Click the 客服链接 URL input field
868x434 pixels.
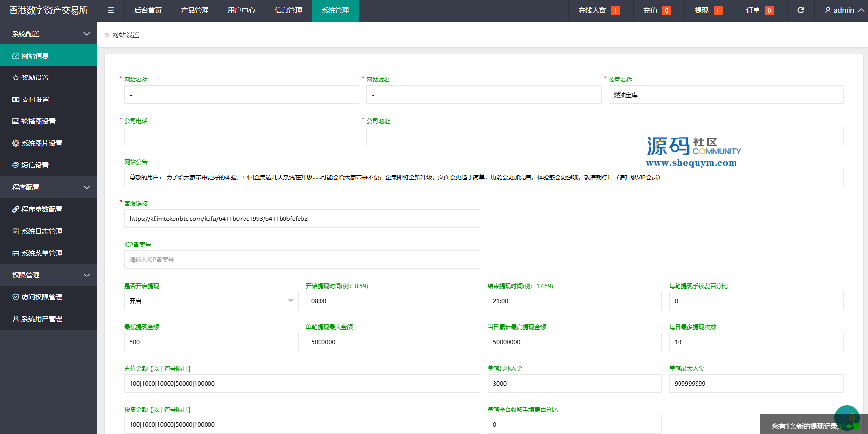(x=302, y=218)
